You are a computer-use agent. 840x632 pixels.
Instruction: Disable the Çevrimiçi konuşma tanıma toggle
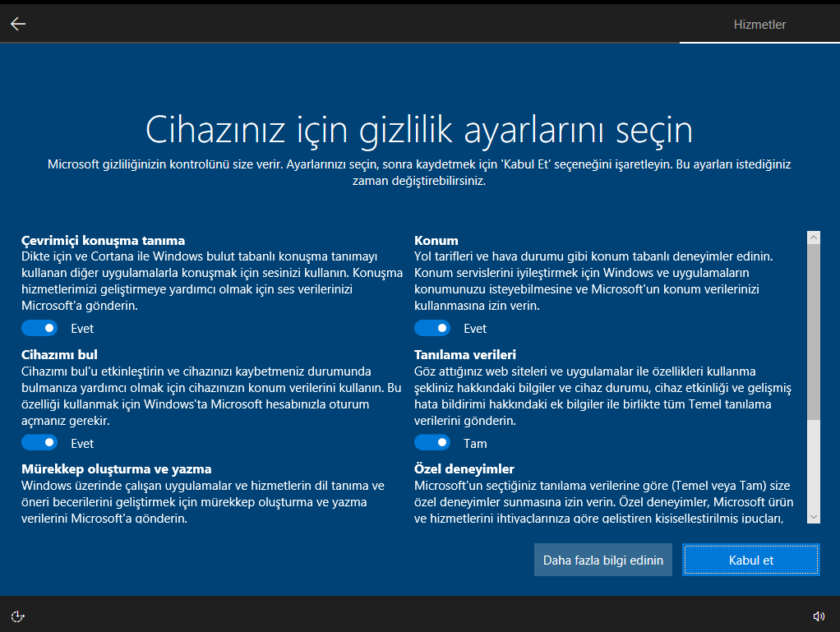point(39,328)
